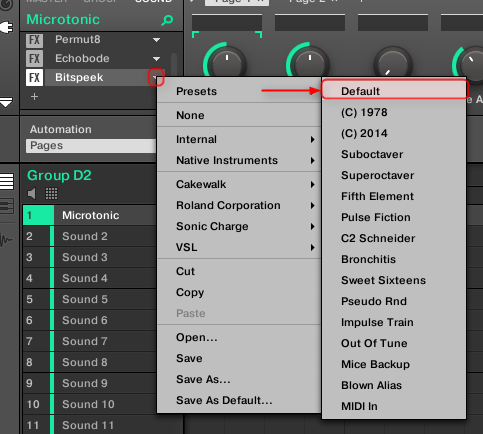Expand the Internal submenu
483x434 pixels.
(239, 139)
